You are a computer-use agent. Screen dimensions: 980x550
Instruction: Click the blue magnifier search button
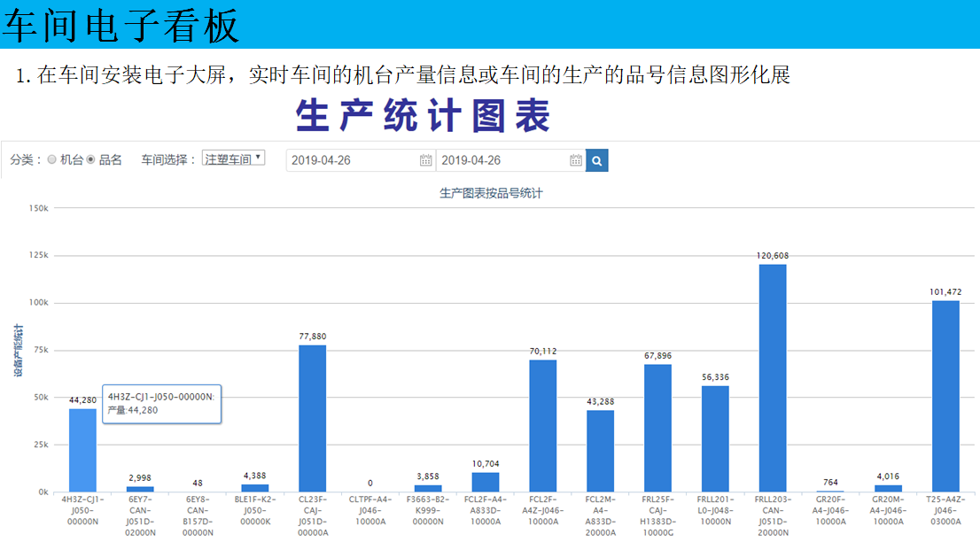tap(597, 160)
